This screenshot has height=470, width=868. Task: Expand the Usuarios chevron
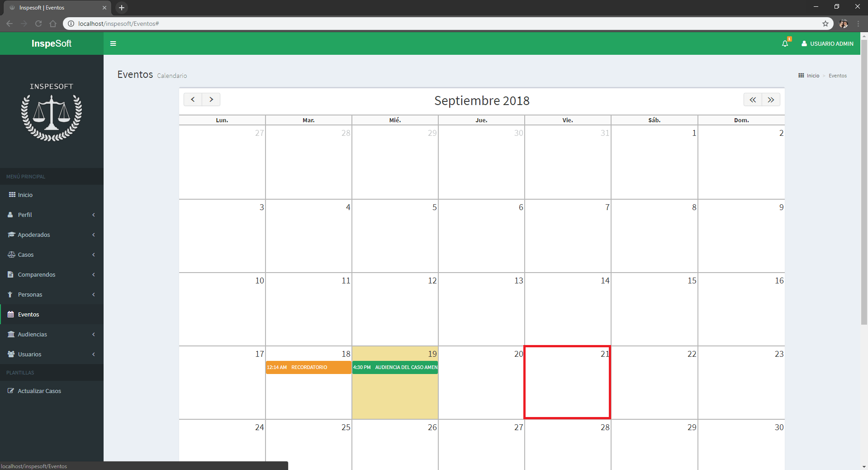tap(94, 354)
